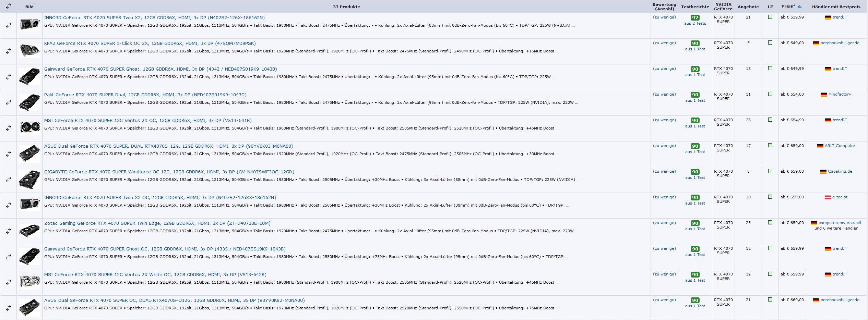This screenshot has height=320, width=868.
Task: Tick LZ checkbox for KFA2 1-Click OC 2X
Action: click(x=770, y=42)
